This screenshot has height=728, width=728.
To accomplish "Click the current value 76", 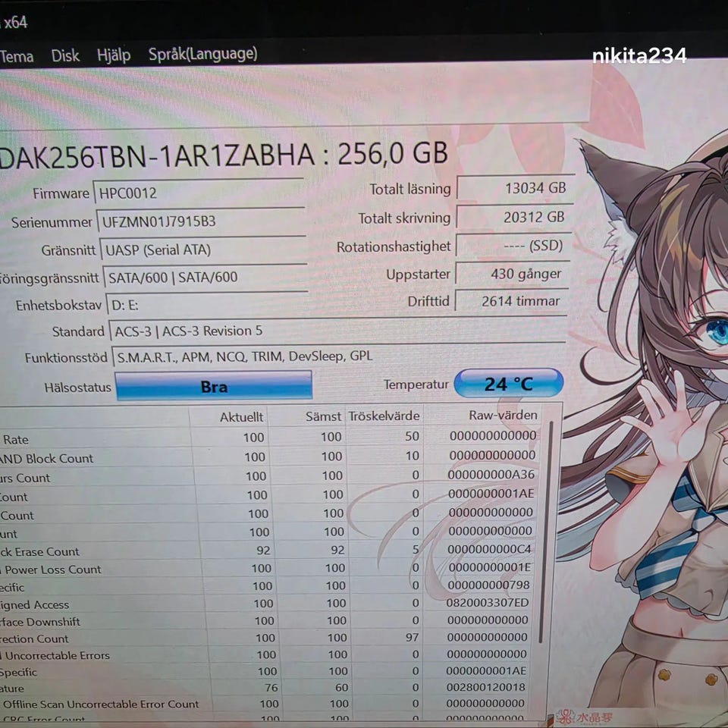I will pyautogui.click(x=271, y=688).
